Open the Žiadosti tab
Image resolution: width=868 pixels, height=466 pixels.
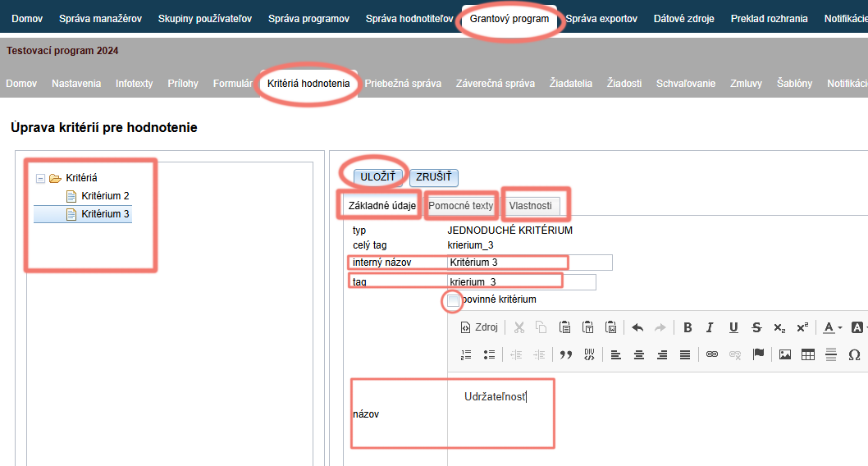[x=624, y=84]
